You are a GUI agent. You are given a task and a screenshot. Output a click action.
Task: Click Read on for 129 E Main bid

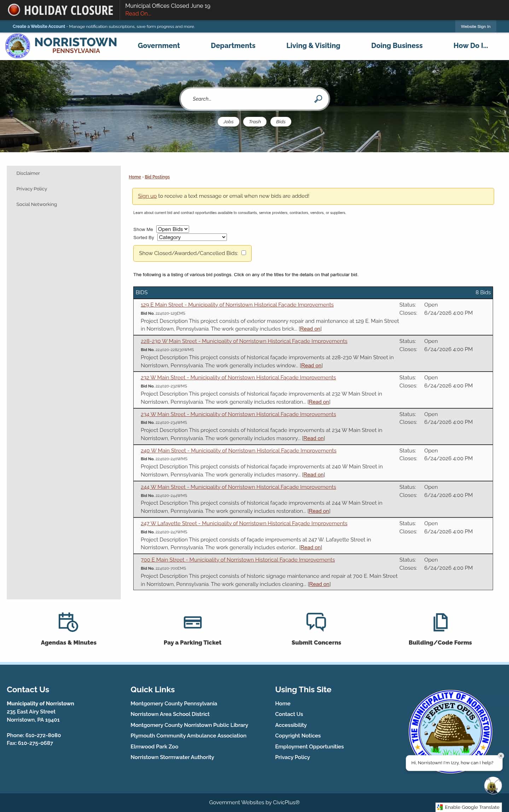tap(310, 329)
